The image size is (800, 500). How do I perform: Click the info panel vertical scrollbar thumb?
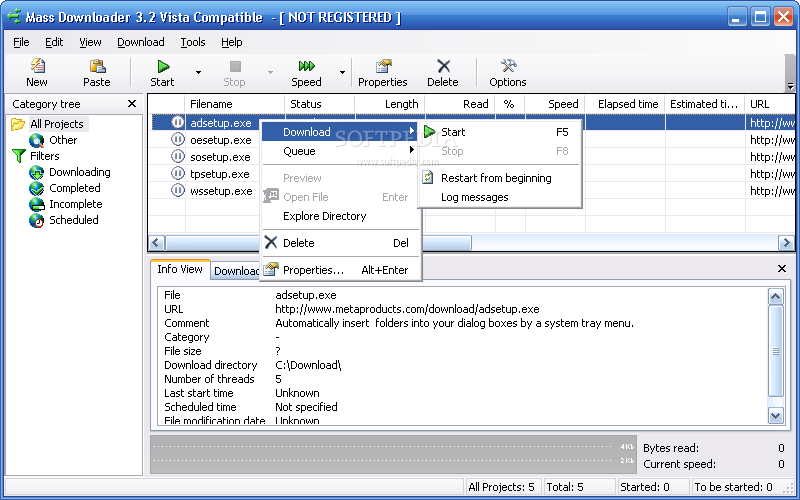tap(776, 351)
